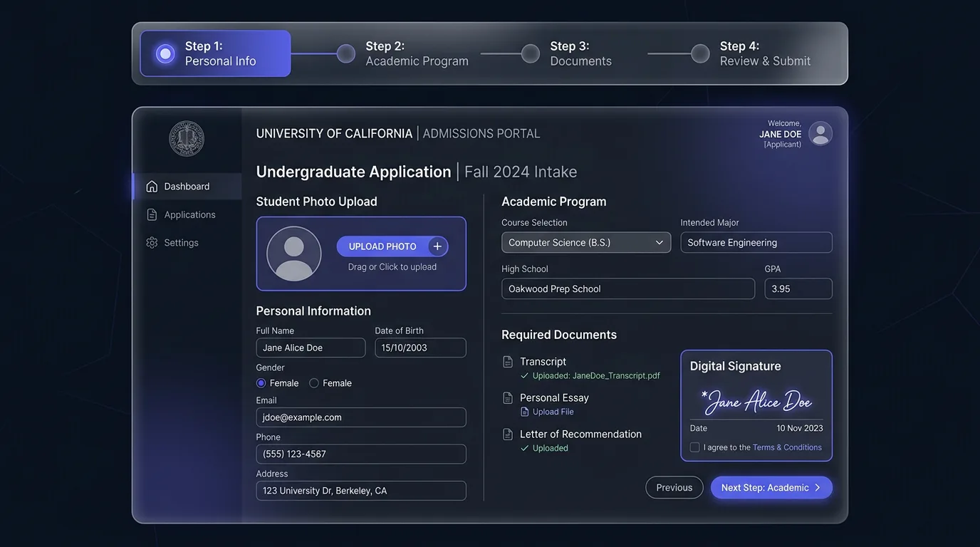Click the arrow on Next Step button
980x547 pixels.
pyautogui.click(x=817, y=487)
